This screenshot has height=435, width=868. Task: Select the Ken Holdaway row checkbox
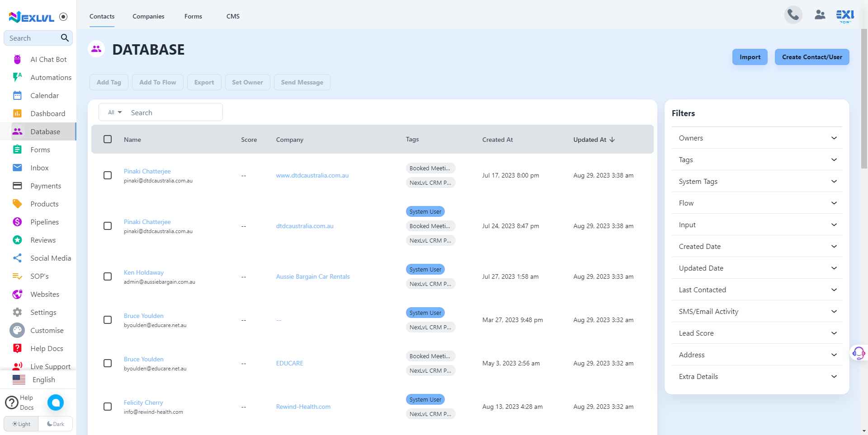[x=108, y=276]
